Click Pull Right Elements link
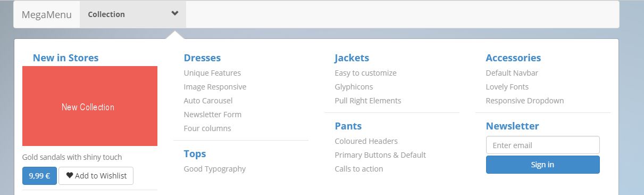The height and width of the screenshot is (195, 644). (368, 101)
